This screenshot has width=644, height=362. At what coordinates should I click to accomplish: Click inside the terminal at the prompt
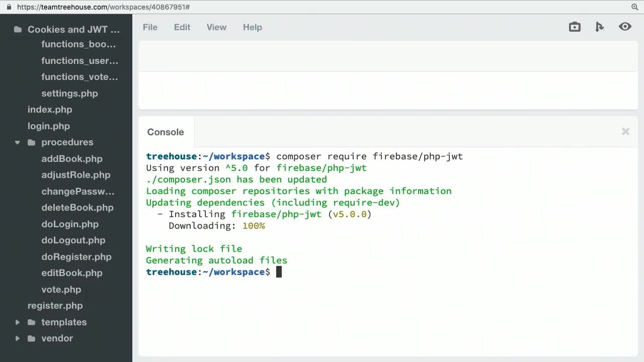click(x=279, y=271)
